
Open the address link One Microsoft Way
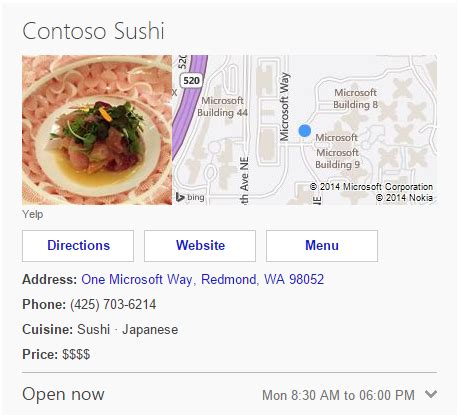tap(203, 279)
